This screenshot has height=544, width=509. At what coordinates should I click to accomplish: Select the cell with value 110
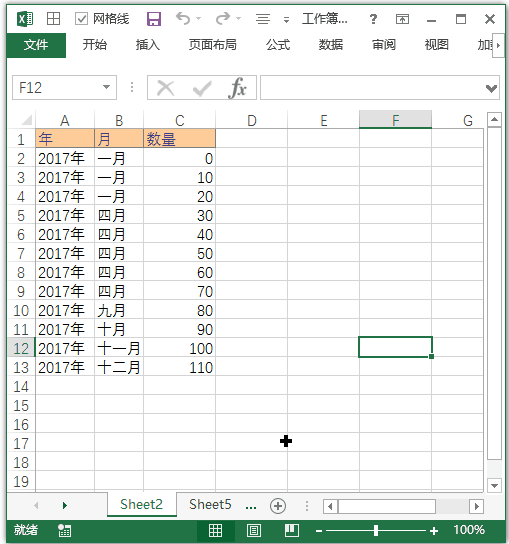point(179,367)
